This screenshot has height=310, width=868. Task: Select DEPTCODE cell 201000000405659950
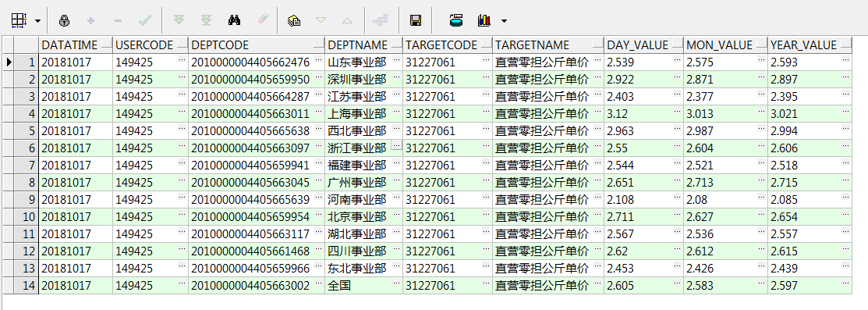(x=257, y=80)
